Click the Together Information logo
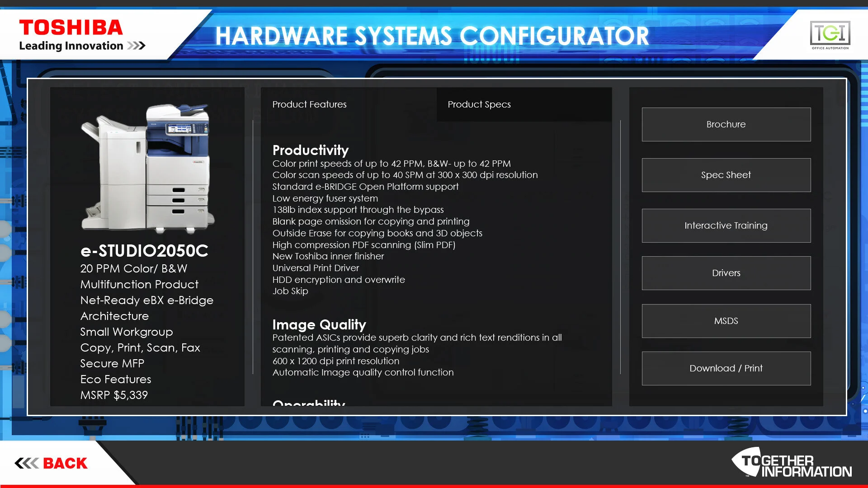868x488 pixels. 792,463
